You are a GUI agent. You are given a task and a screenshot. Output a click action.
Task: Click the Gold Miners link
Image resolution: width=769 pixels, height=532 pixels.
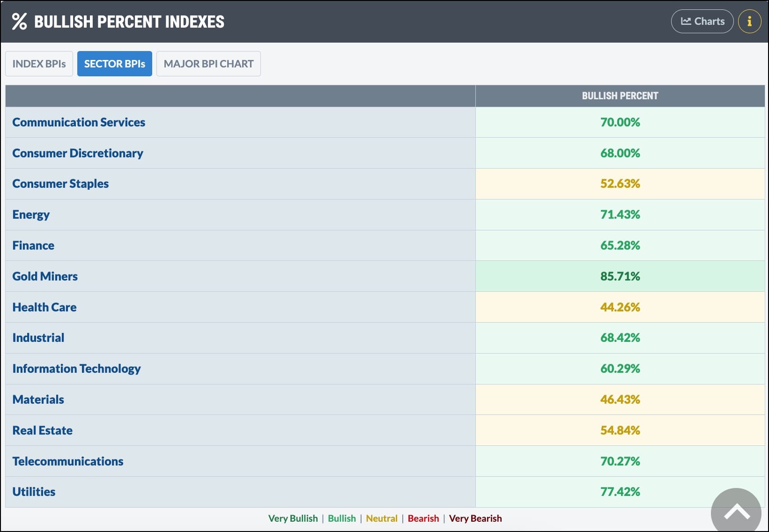45,276
